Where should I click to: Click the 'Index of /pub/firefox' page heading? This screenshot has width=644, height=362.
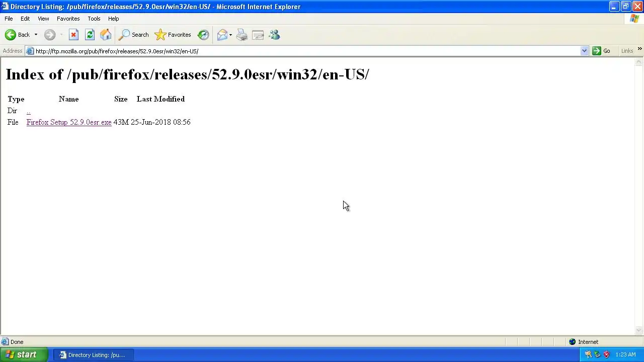click(x=187, y=74)
